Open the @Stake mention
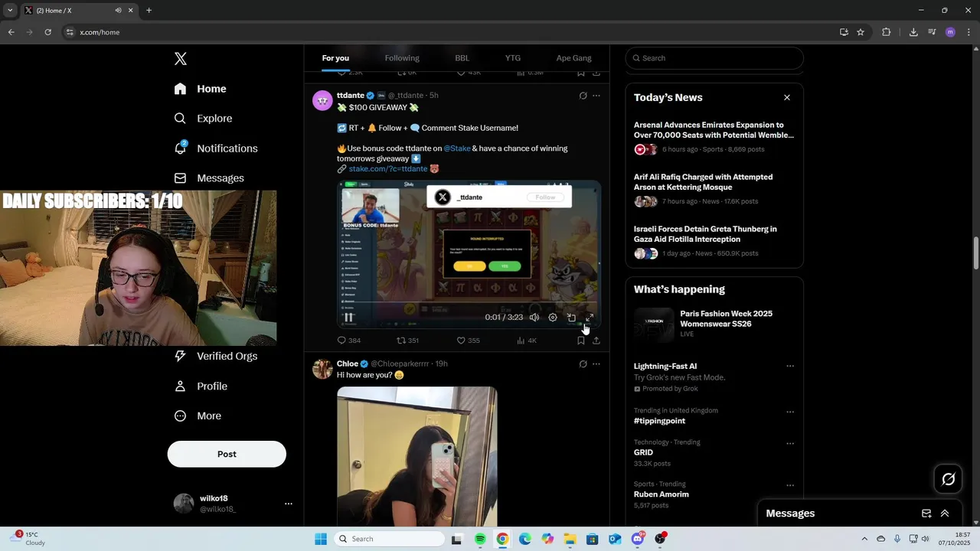Viewport: 980px width, 551px height. coord(457,148)
